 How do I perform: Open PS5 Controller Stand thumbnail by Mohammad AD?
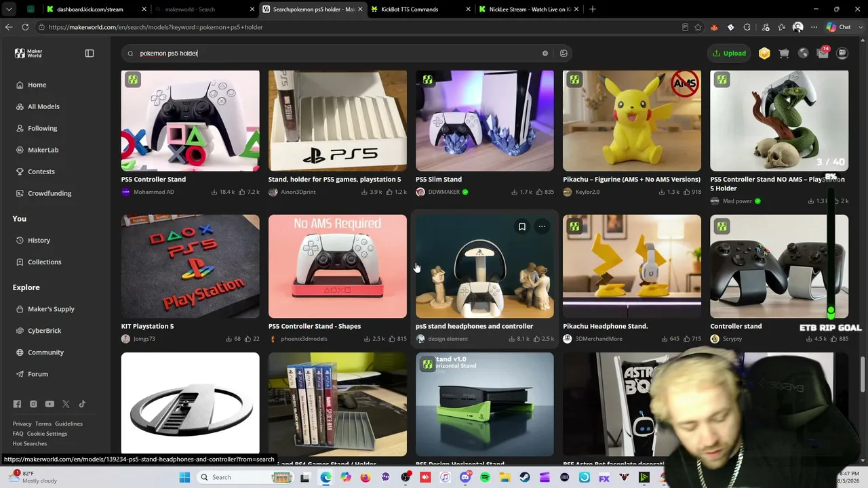click(x=190, y=121)
